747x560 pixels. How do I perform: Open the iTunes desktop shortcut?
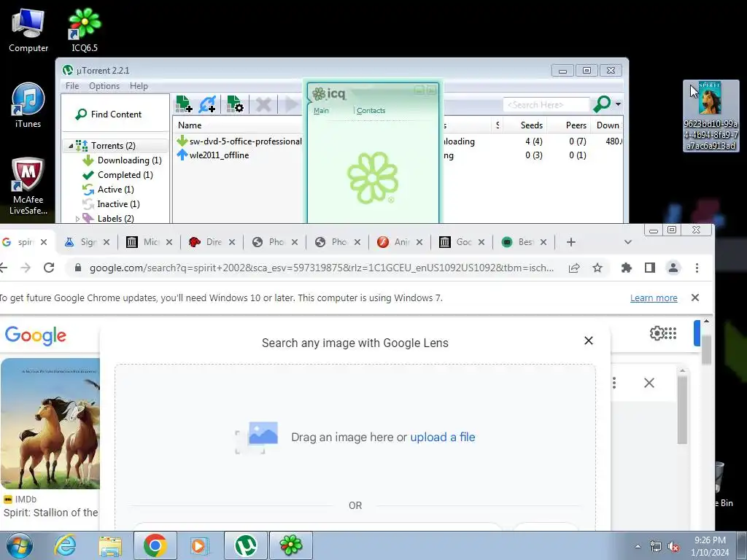click(28, 106)
